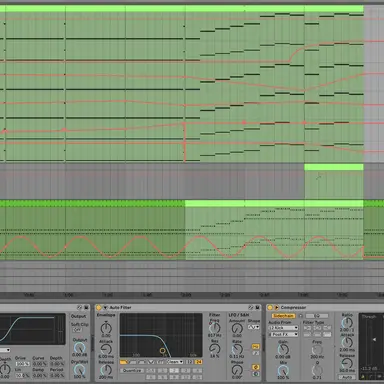The image size is (384, 384).
Task: Click the Compressor Ratio knob
Action: [x=347, y=322]
